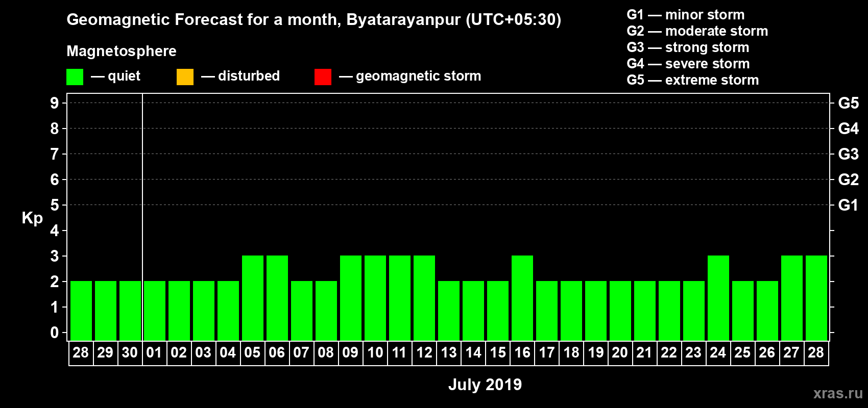868x408 pixels.
Task: Click the G1 right-axis label
Action: pyautogui.click(x=849, y=205)
